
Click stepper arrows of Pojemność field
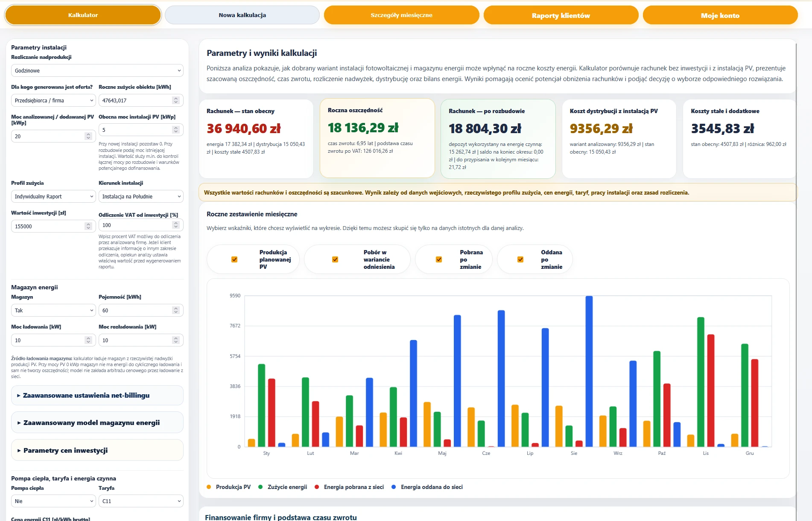click(x=176, y=310)
